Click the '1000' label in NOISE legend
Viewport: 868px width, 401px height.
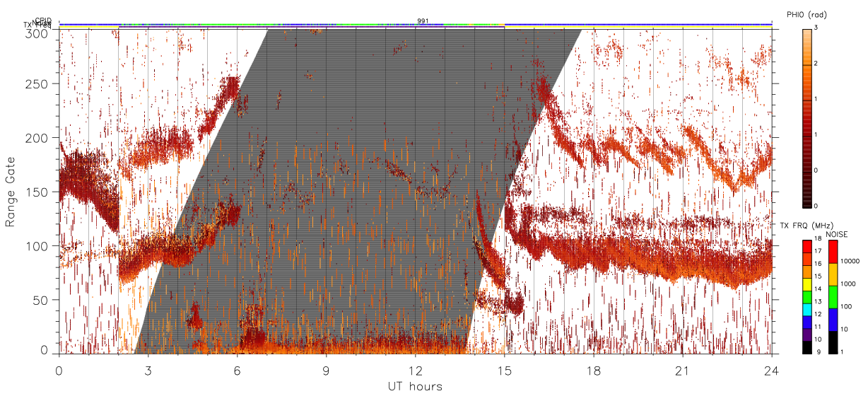(x=849, y=284)
